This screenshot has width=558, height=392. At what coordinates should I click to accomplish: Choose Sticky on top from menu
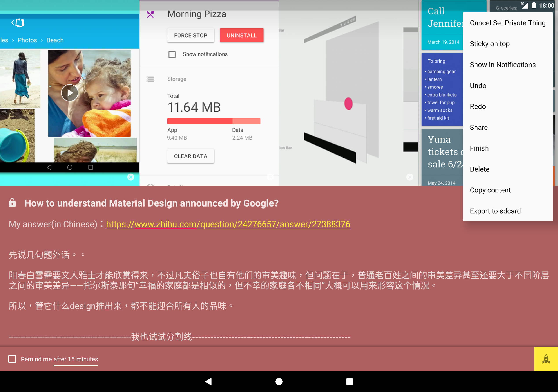[489, 44]
